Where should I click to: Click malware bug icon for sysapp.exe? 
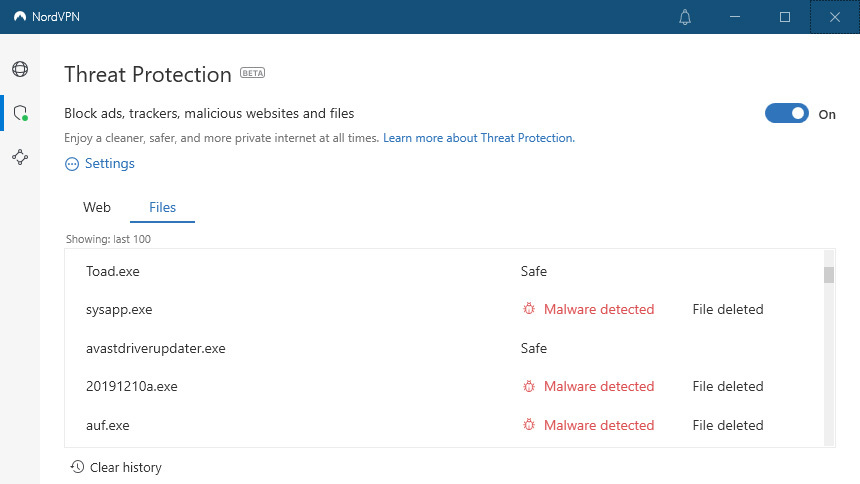(x=529, y=309)
